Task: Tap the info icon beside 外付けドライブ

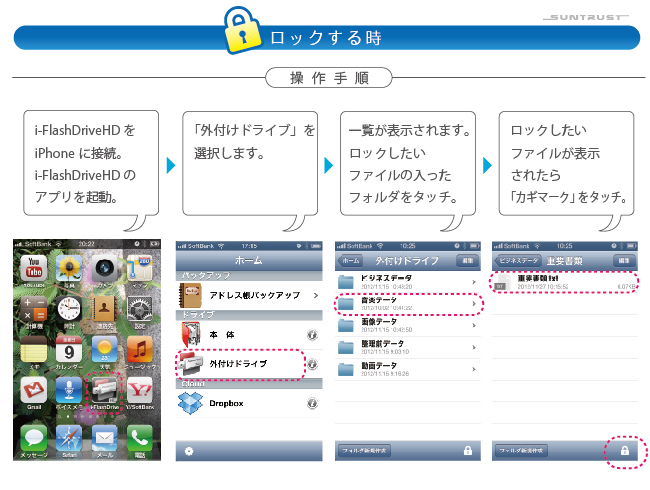Action: pyautogui.click(x=312, y=364)
